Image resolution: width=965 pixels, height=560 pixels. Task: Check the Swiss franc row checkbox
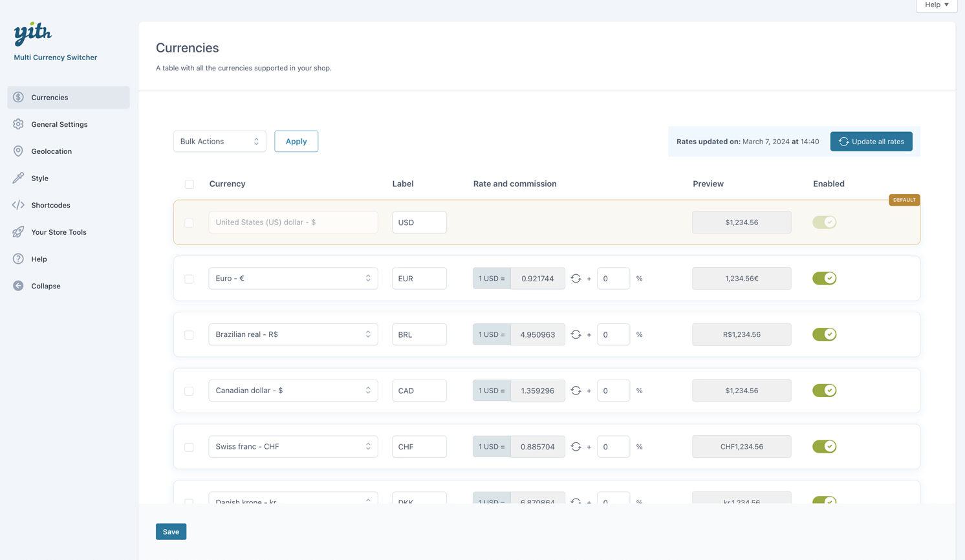[189, 447]
